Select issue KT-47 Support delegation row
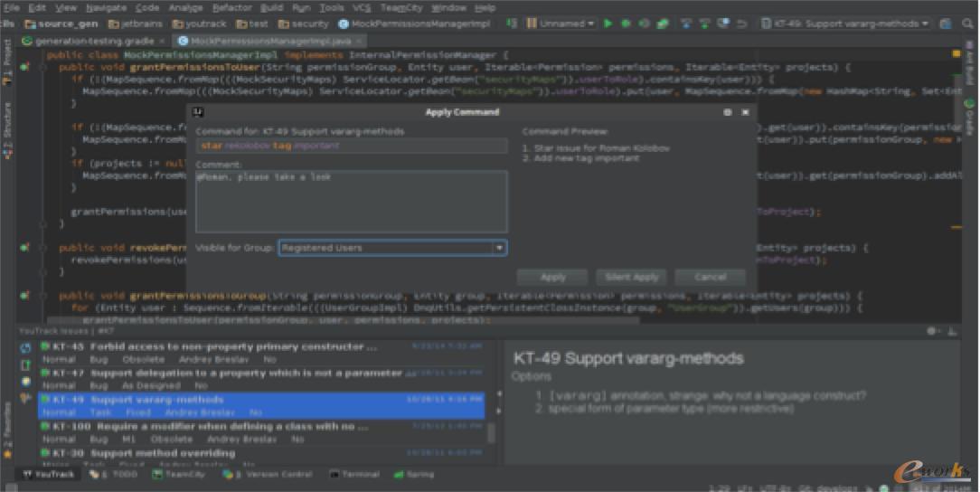Screen dimensions: 980x492 (261, 380)
